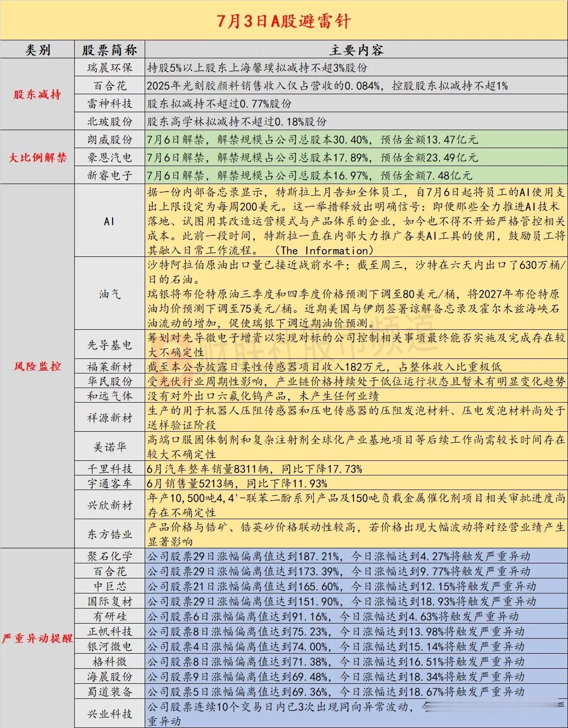Select stock name 海晨股份
The width and height of the screenshot is (568, 728).
point(110,677)
